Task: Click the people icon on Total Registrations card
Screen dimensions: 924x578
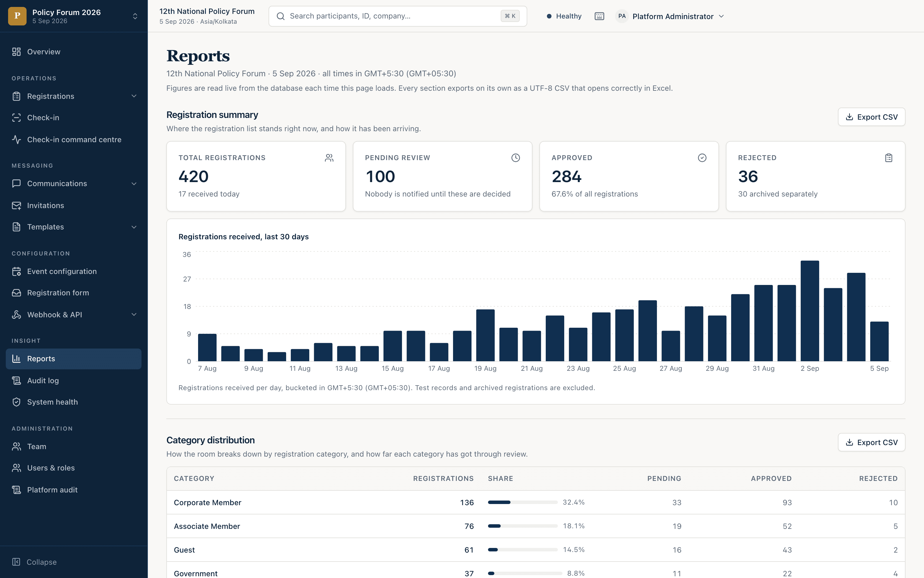Action: 329,158
